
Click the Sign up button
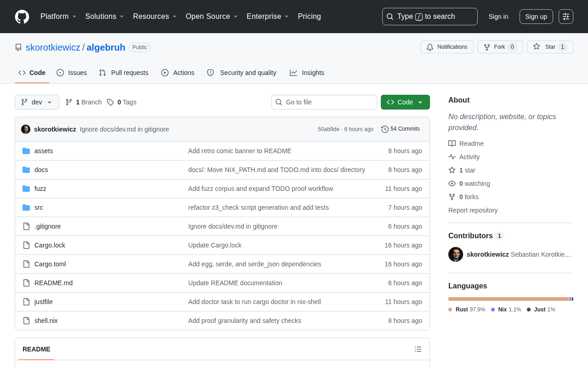point(536,17)
